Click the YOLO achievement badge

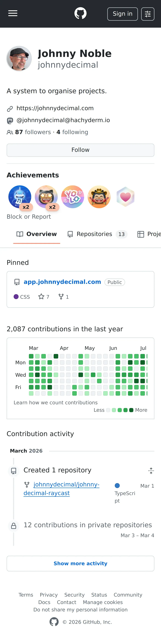[x=73, y=197]
